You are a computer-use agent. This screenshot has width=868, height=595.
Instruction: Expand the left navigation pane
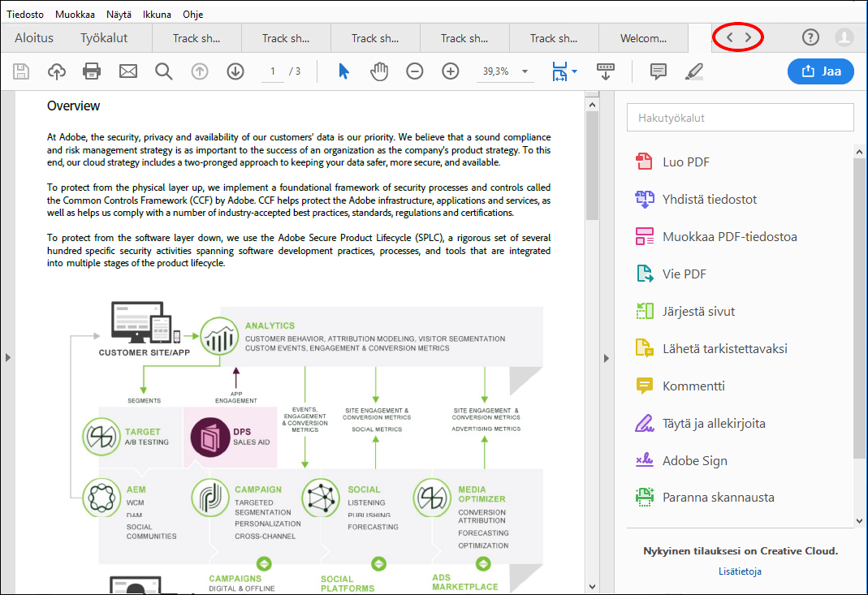pyautogui.click(x=8, y=357)
